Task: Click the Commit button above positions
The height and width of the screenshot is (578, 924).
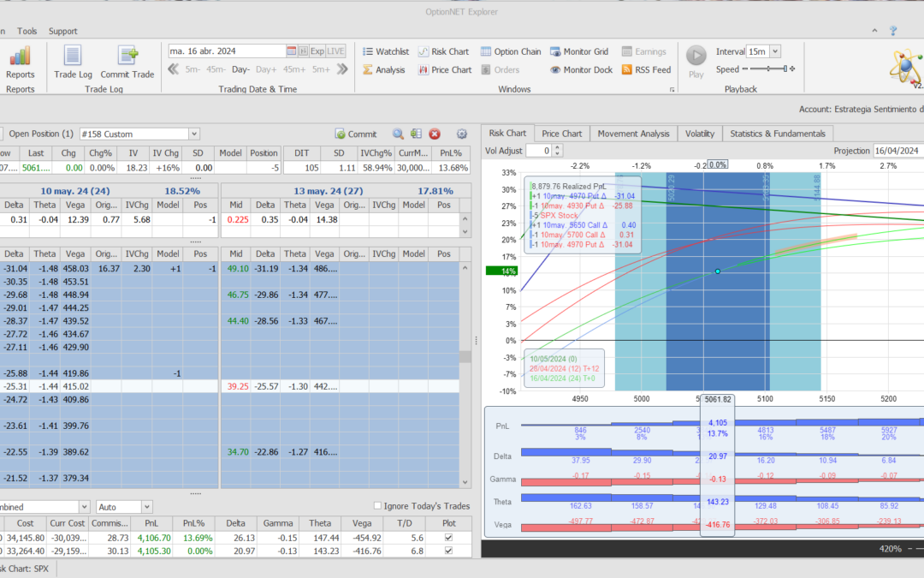Action: 356,134
